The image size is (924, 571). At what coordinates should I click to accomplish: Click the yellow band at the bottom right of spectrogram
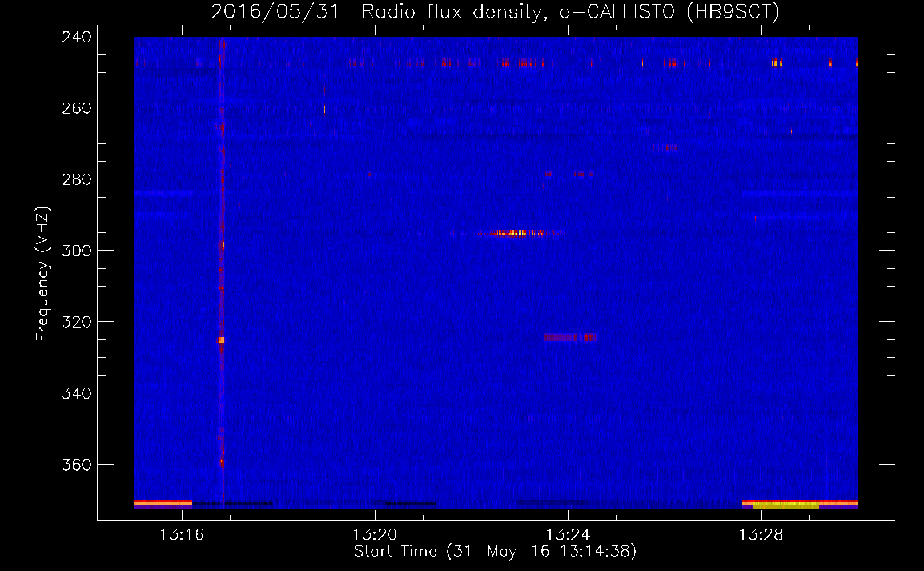[x=786, y=505]
